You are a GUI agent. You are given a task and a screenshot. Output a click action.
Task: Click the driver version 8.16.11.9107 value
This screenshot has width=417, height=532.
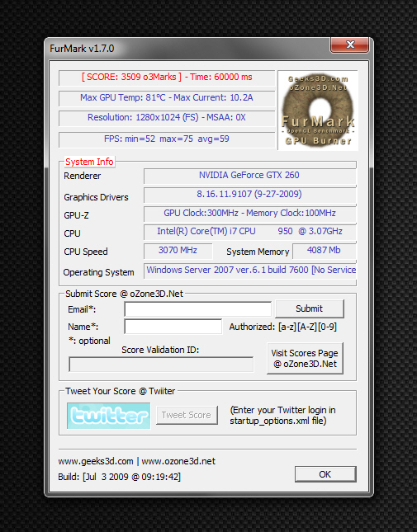[249, 195]
